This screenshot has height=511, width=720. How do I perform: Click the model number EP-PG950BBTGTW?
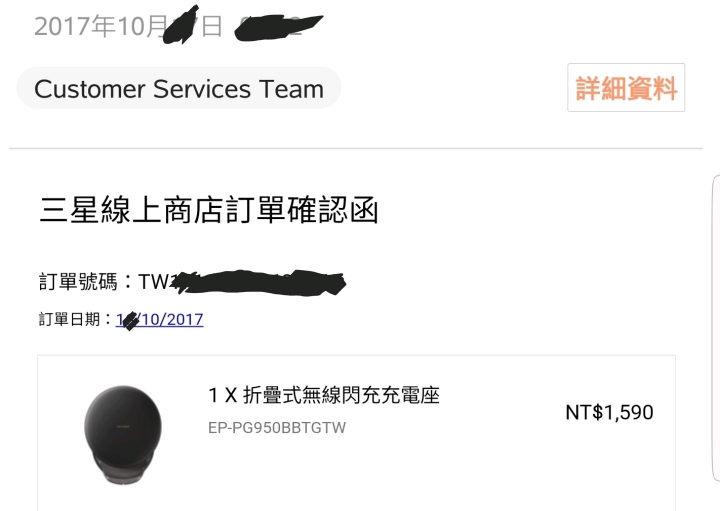[277, 428]
